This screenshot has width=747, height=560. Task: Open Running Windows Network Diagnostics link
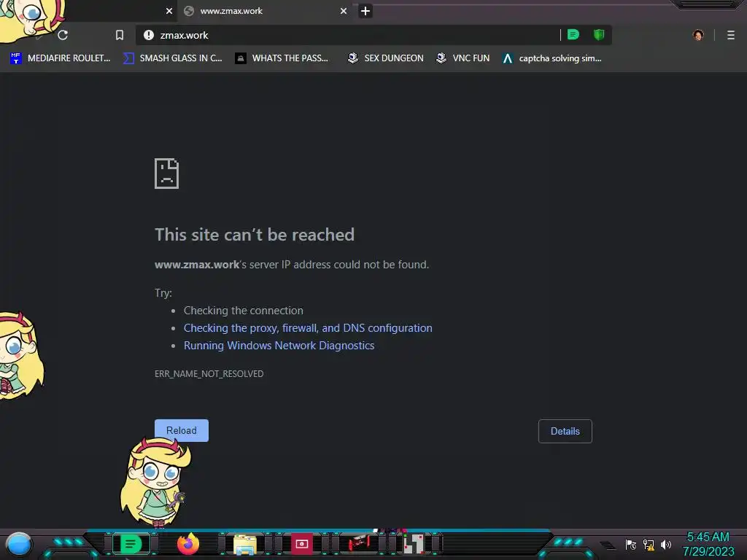click(x=279, y=346)
